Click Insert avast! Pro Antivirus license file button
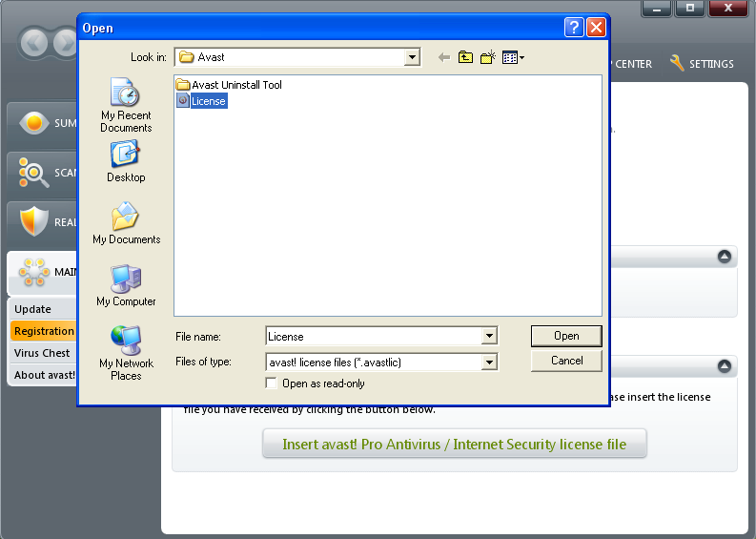 click(454, 444)
